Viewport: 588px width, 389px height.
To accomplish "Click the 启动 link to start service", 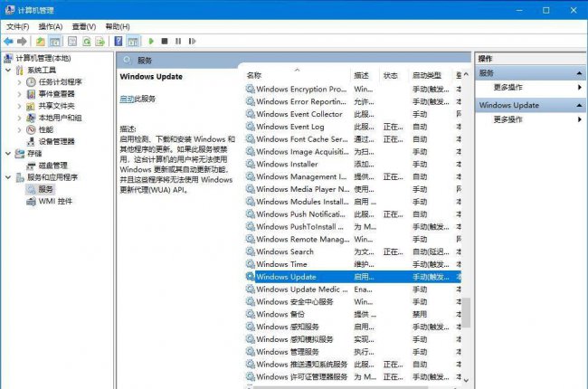I will coord(127,99).
